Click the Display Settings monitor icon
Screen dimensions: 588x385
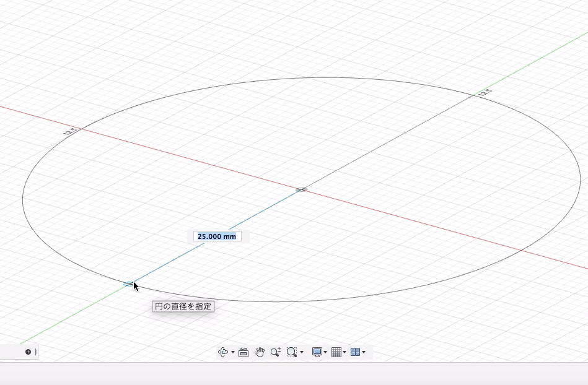[x=317, y=352]
